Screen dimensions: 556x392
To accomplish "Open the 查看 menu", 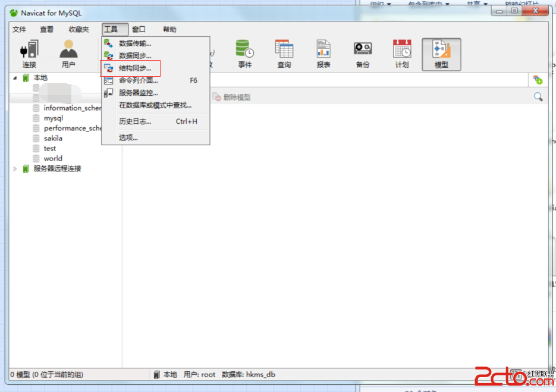I will pos(46,29).
